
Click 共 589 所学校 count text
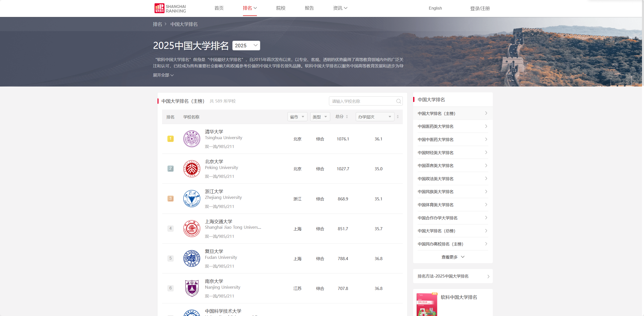(x=223, y=101)
